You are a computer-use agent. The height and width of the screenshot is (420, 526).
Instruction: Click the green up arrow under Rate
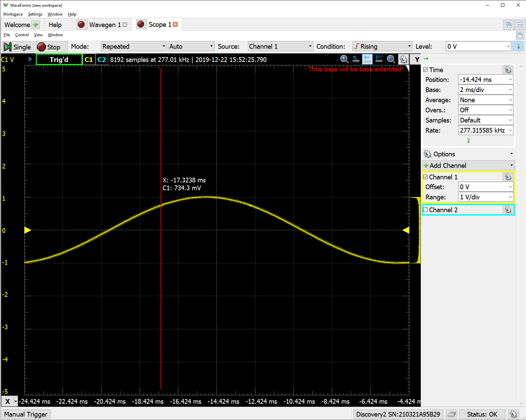click(468, 140)
